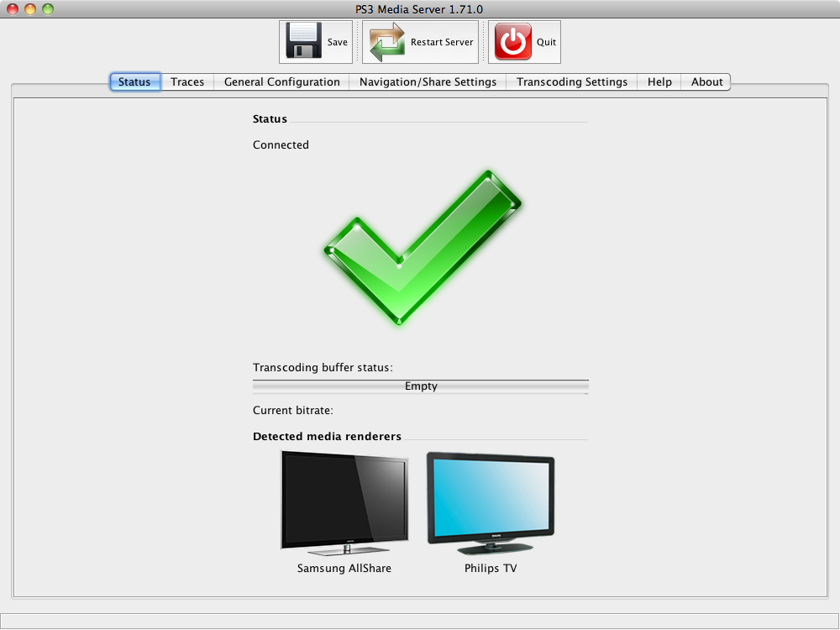Open the Status tab

[134, 82]
